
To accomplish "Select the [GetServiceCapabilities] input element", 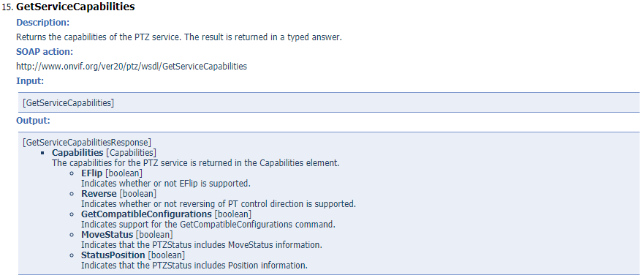I will pyautogui.click(x=69, y=103).
